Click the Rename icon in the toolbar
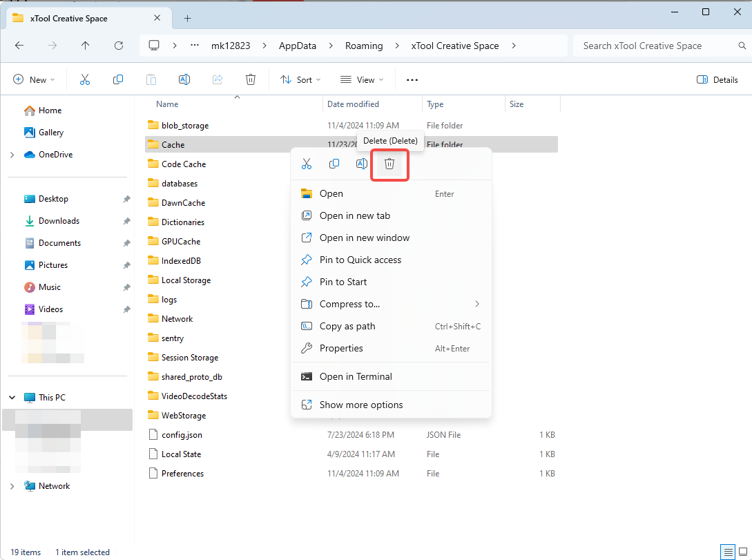 point(184,79)
